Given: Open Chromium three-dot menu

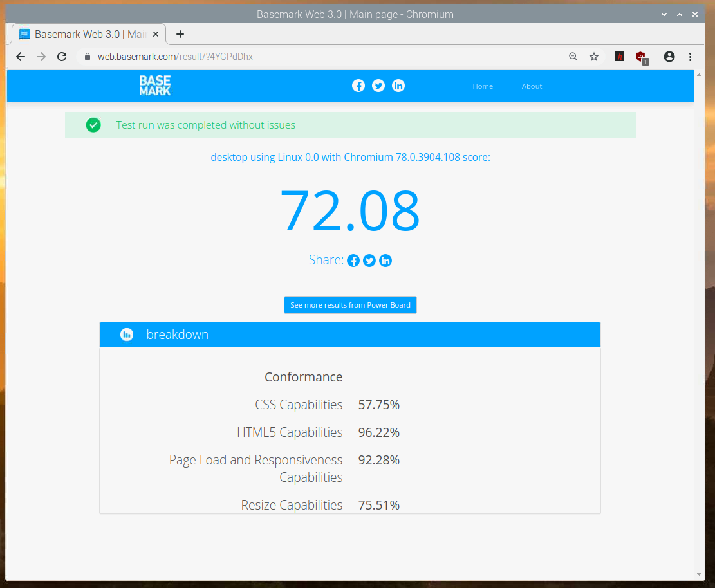Looking at the screenshot, I should click(691, 57).
